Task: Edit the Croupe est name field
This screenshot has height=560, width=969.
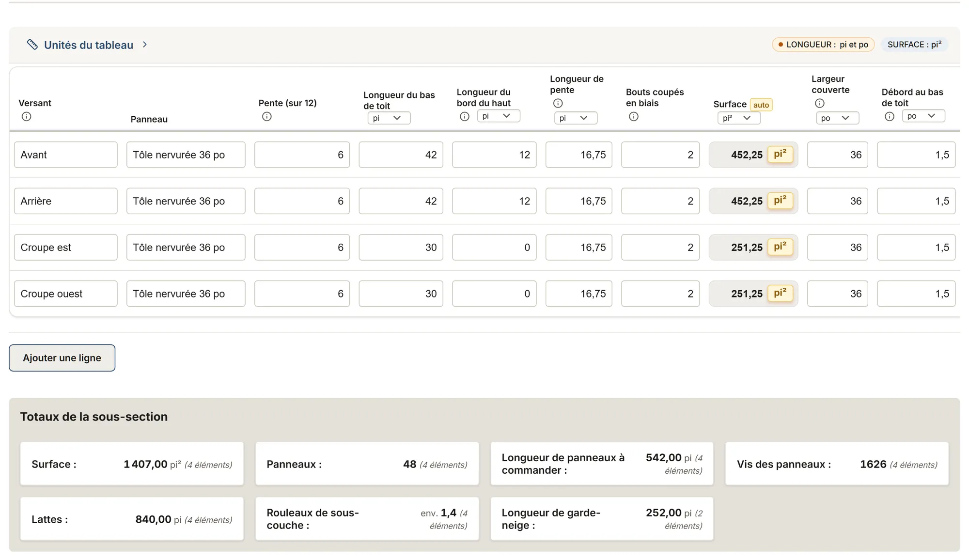Action: click(x=66, y=247)
